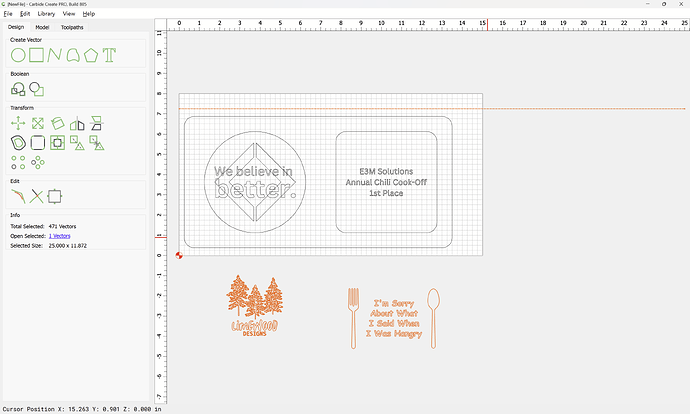Select the Linear Array tool
Viewport: 690px width, 414px height.
[x=18, y=162]
